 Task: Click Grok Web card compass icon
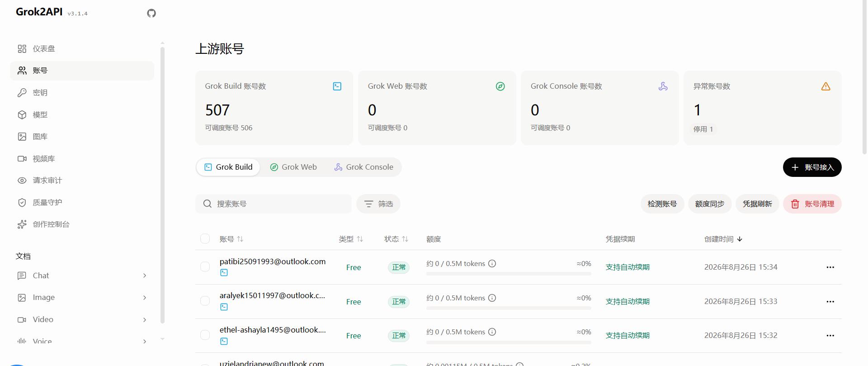(500, 86)
